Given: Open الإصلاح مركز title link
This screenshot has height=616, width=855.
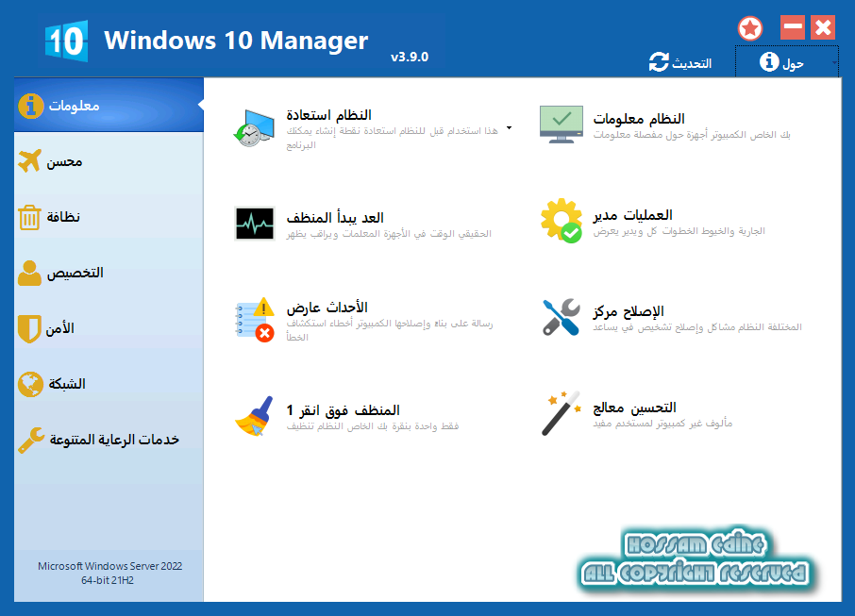Looking at the screenshot, I should point(629,311).
